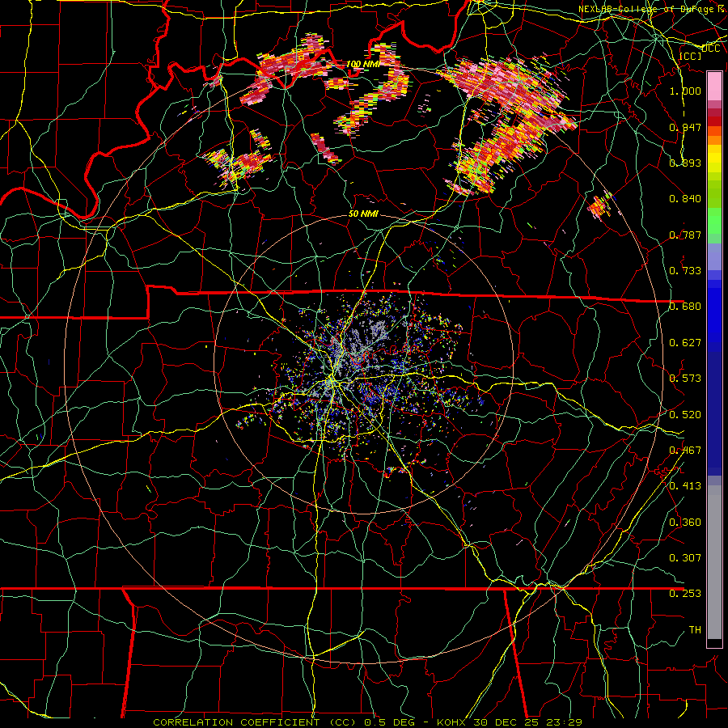Select the 0.413 legend value
Image resolution: width=728 pixels, height=728 pixels.
[x=685, y=485]
